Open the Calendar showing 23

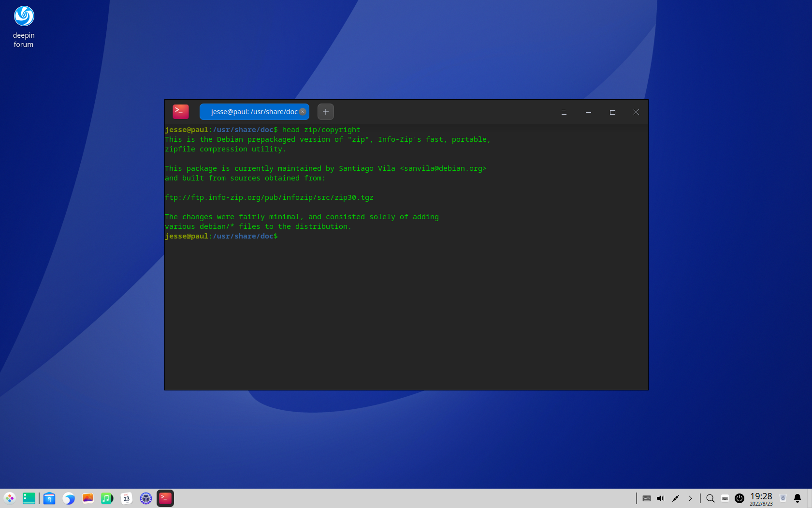[127, 498]
